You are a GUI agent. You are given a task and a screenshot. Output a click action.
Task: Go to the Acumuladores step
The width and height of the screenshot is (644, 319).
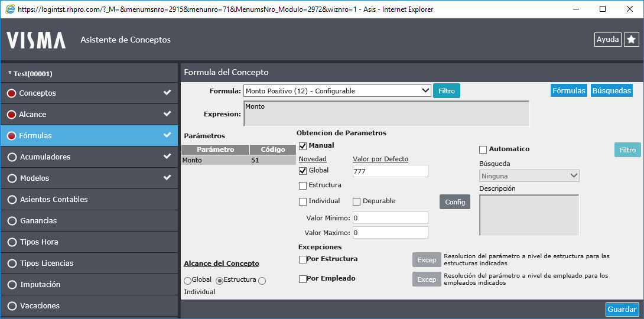(89, 157)
